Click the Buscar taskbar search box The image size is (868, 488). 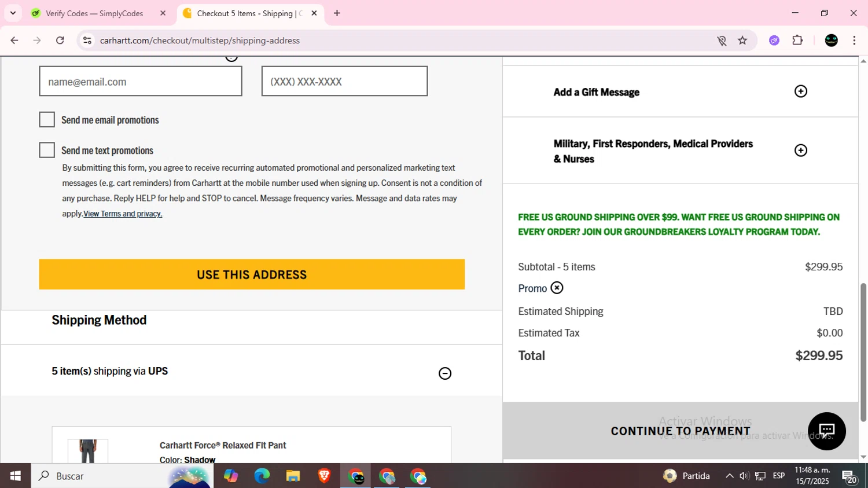pyautogui.click(x=122, y=476)
